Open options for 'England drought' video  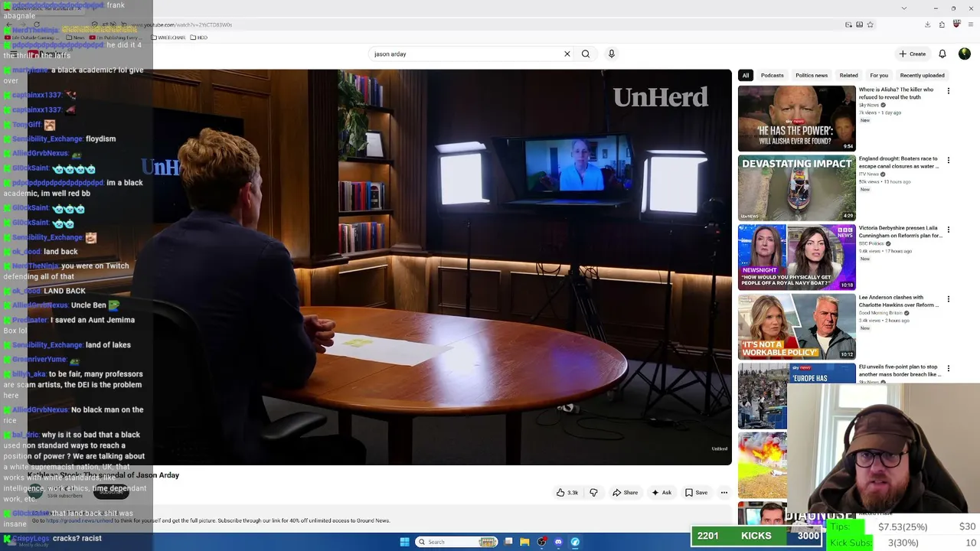coord(949,160)
